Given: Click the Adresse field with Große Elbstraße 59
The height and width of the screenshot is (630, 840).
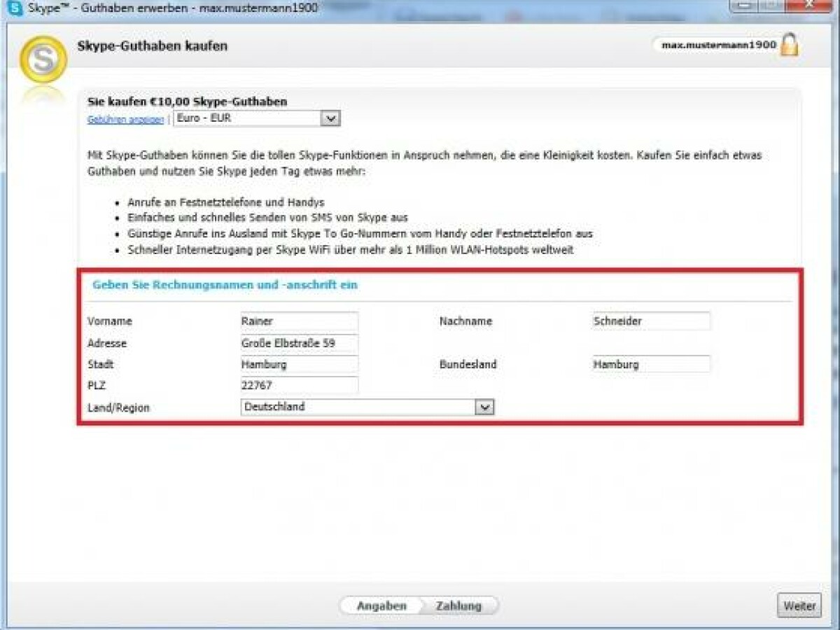Looking at the screenshot, I should tap(299, 344).
